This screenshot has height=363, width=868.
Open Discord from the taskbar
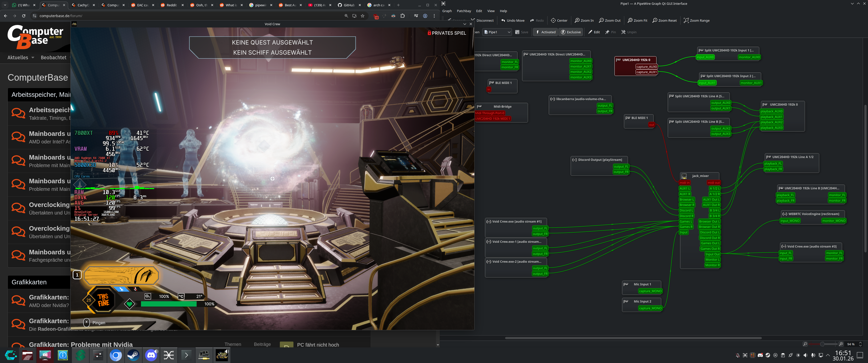tap(151, 355)
